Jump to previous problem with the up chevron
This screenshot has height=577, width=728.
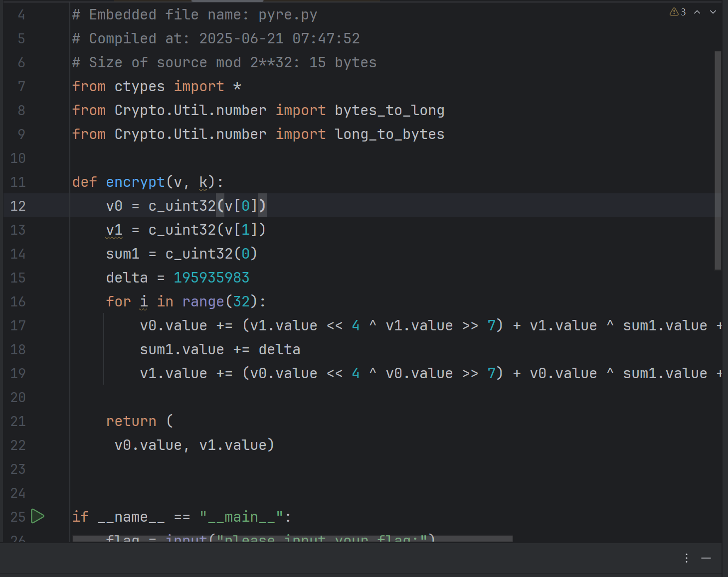[x=697, y=12]
